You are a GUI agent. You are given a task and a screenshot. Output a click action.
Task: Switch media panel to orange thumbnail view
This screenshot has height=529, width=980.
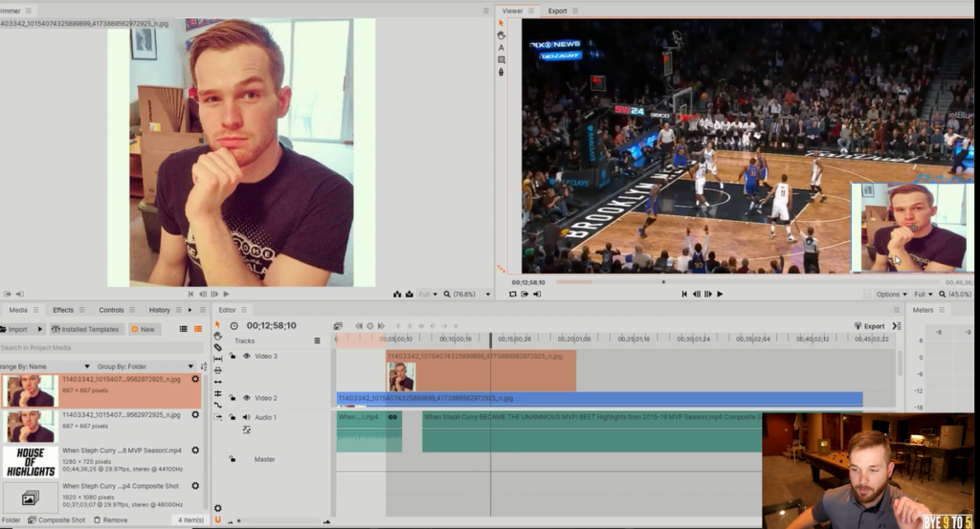[197, 329]
